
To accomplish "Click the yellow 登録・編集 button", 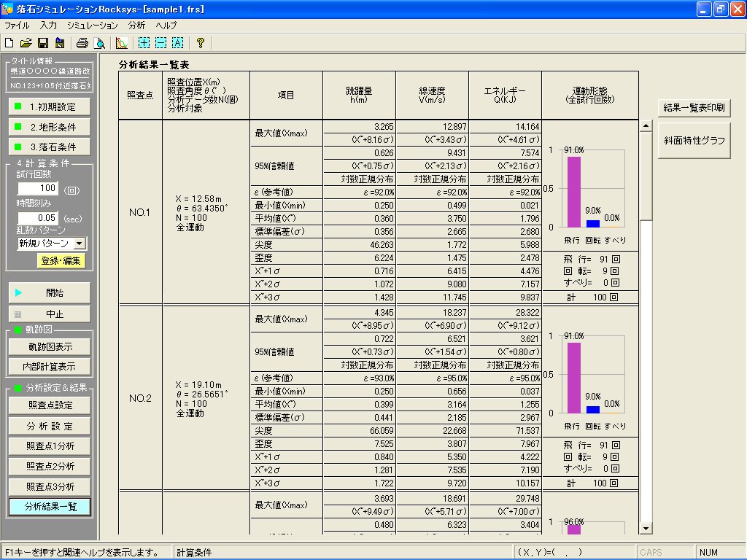I will click(x=61, y=260).
